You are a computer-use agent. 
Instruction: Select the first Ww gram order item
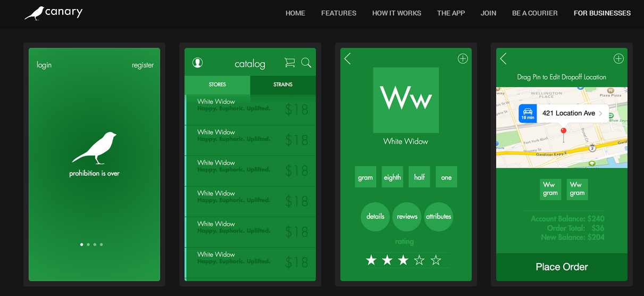tap(550, 189)
